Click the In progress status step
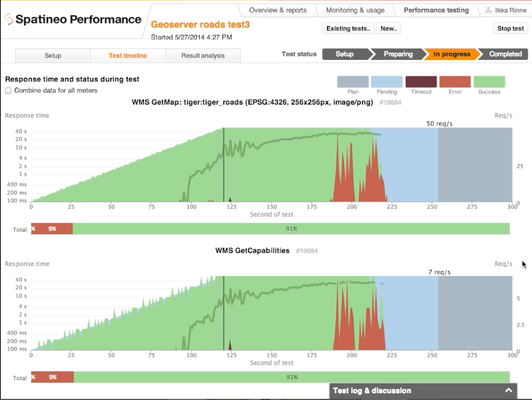 (x=452, y=54)
